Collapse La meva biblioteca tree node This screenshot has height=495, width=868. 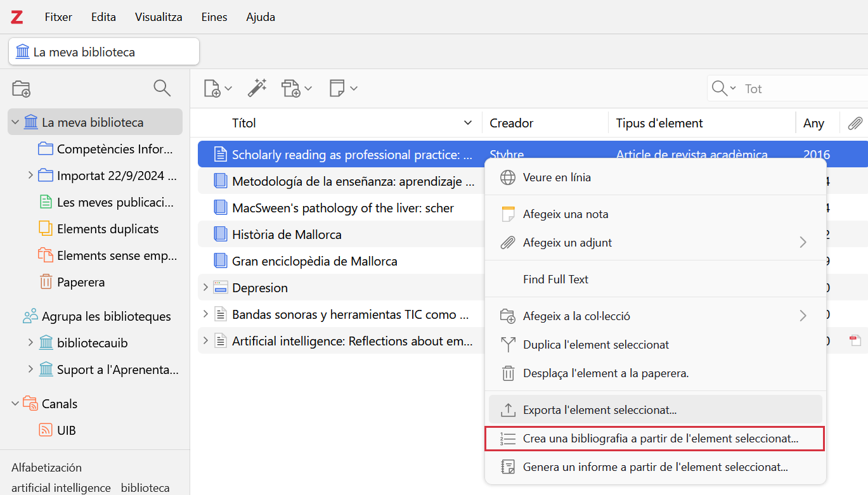click(x=15, y=122)
